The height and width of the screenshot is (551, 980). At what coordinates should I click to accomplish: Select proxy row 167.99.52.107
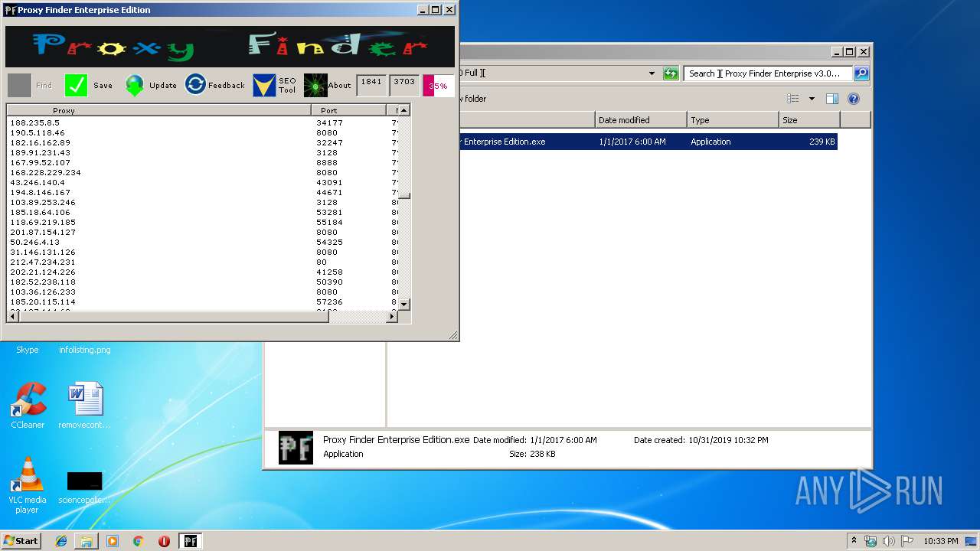pyautogui.click(x=202, y=162)
